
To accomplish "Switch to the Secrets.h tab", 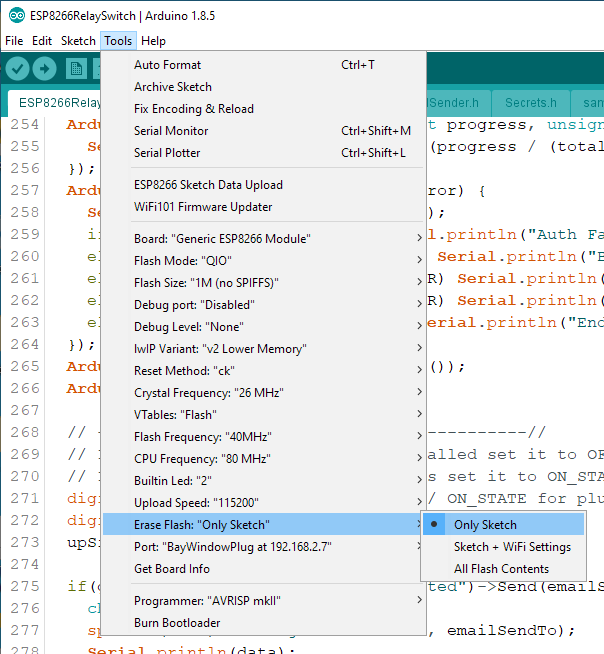I will 531,103.
